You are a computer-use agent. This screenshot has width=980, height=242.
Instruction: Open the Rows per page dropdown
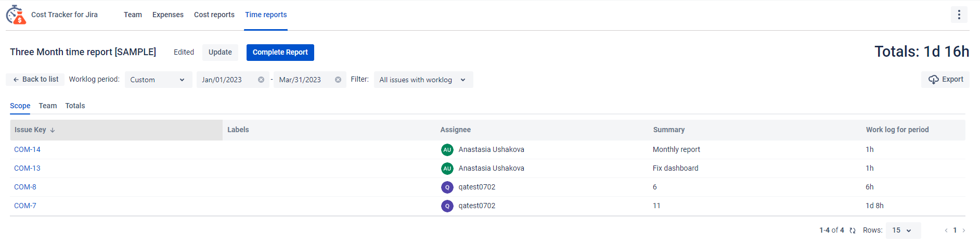pyautogui.click(x=903, y=231)
